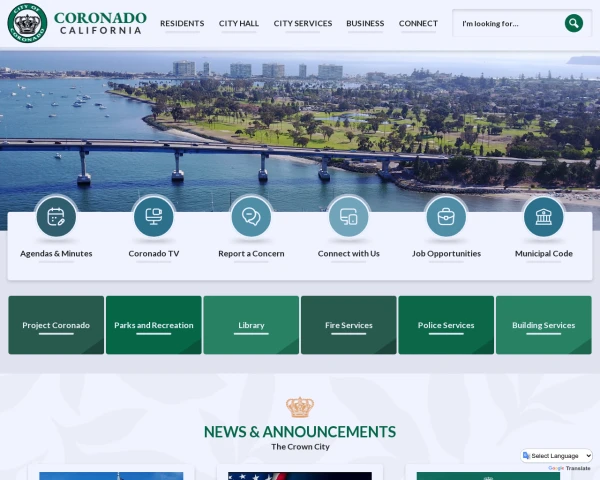
Task: Click the Coronado TV text link
Action: [x=154, y=253]
